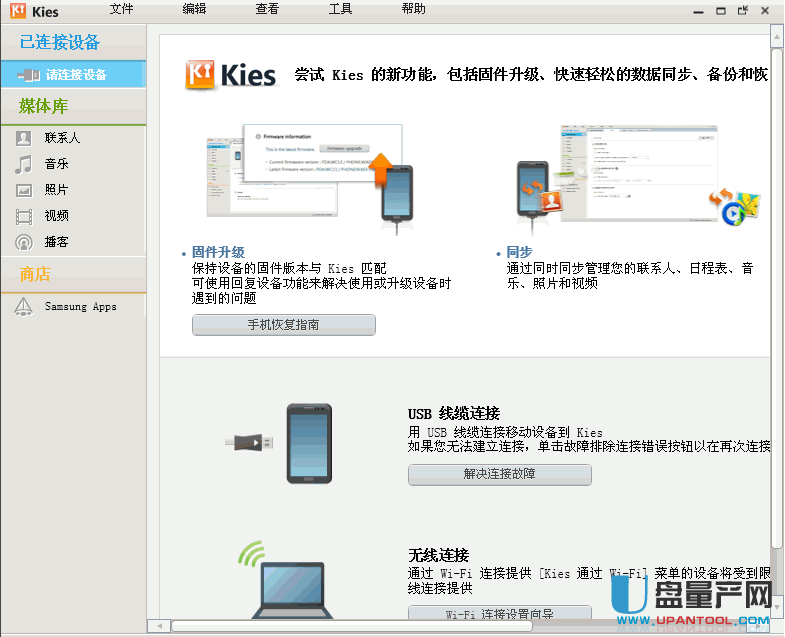
Task: Click the contacts icon beside 联系人
Action: 24,138
